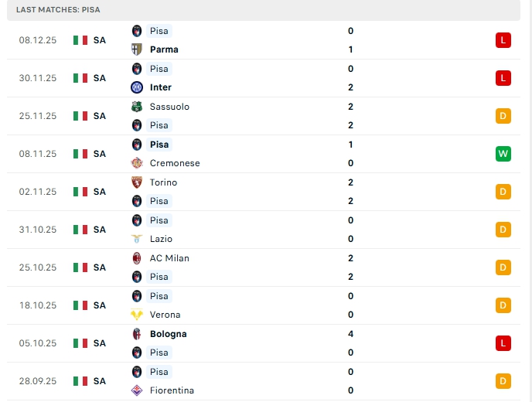Image resolution: width=532 pixels, height=402 pixels.
Task: Click the AC Milan crest icon
Action: click(137, 258)
